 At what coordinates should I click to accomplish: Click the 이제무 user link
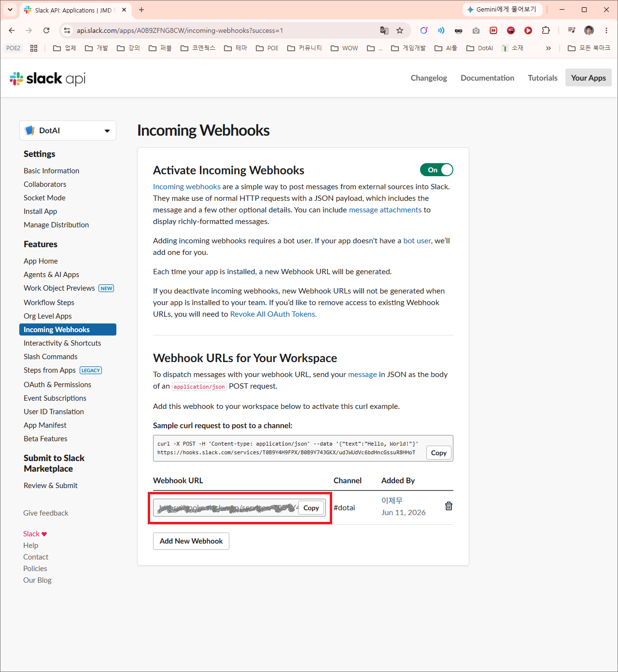(392, 501)
